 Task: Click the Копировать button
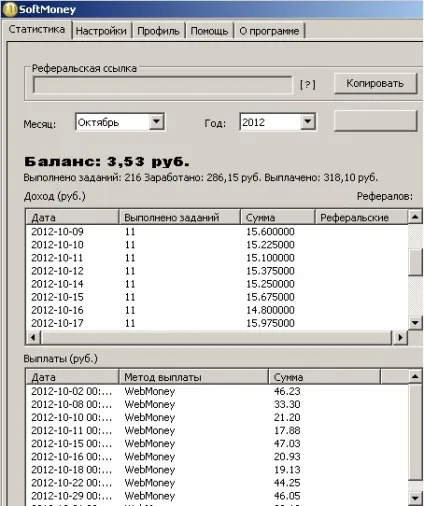(375, 83)
